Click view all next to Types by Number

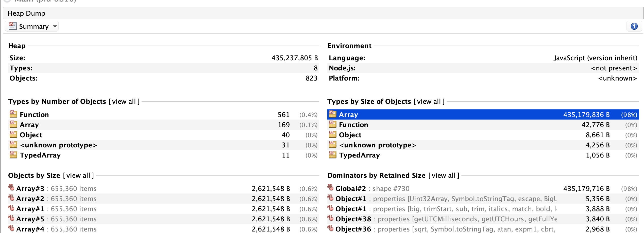tap(123, 102)
